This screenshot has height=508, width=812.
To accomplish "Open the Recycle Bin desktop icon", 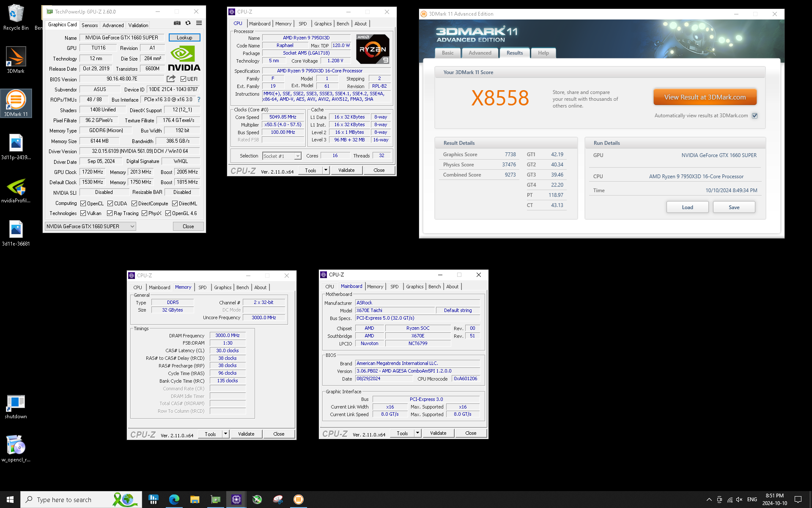I will click(16, 17).
